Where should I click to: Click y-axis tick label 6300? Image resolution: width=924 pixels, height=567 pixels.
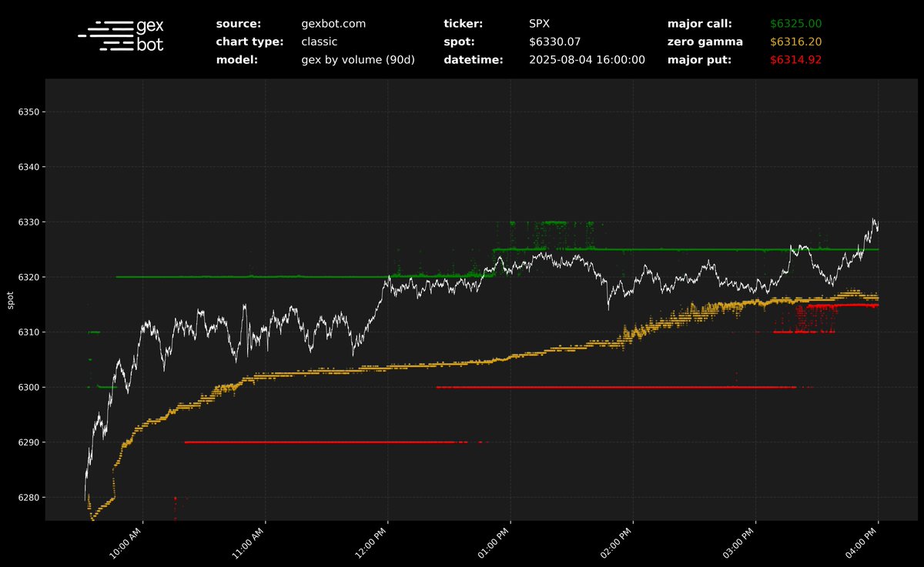[x=28, y=388]
